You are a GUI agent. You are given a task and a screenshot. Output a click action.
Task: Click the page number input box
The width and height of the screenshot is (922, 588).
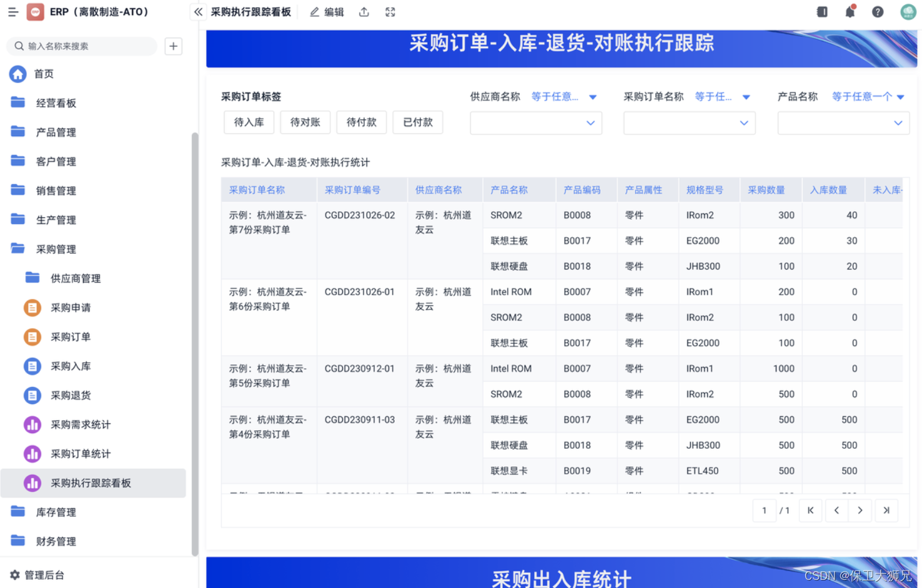click(764, 511)
